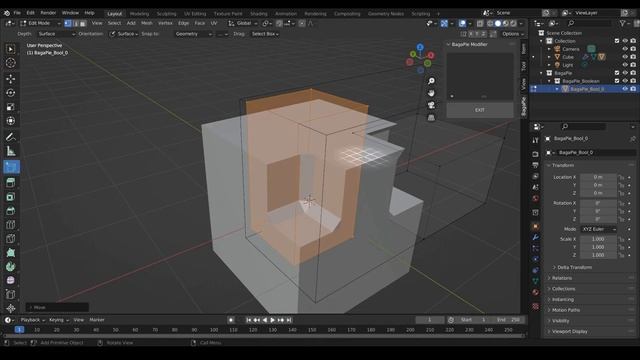
Task: Hide Light in outliner viewport
Action: click(625, 65)
